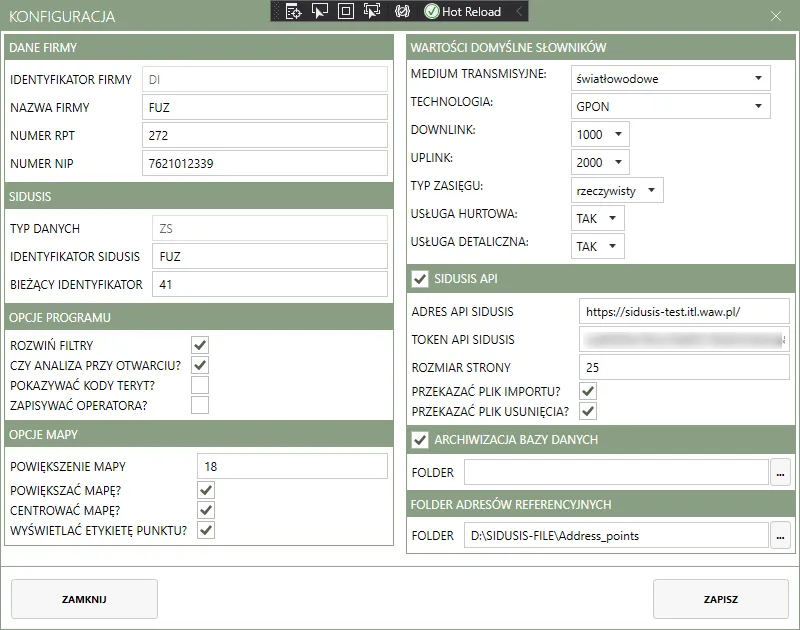Focus the NAZWA FIRMY field

pyautogui.click(x=265, y=107)
